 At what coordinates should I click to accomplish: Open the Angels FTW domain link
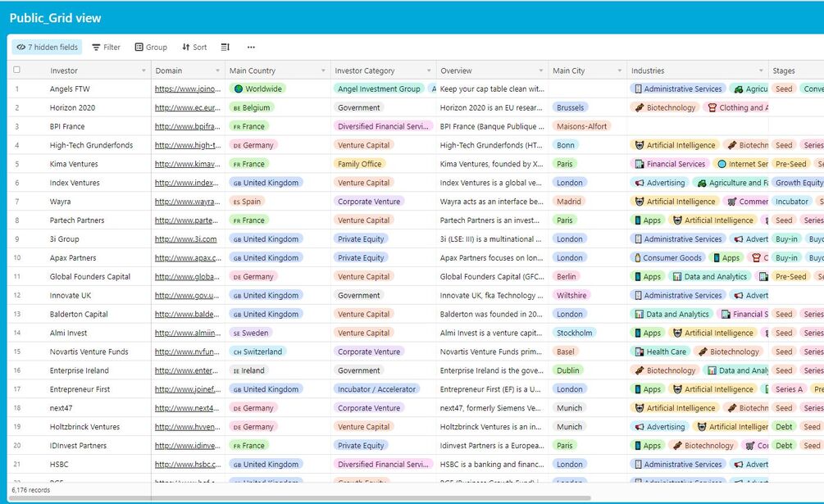[x=188, y=89]
